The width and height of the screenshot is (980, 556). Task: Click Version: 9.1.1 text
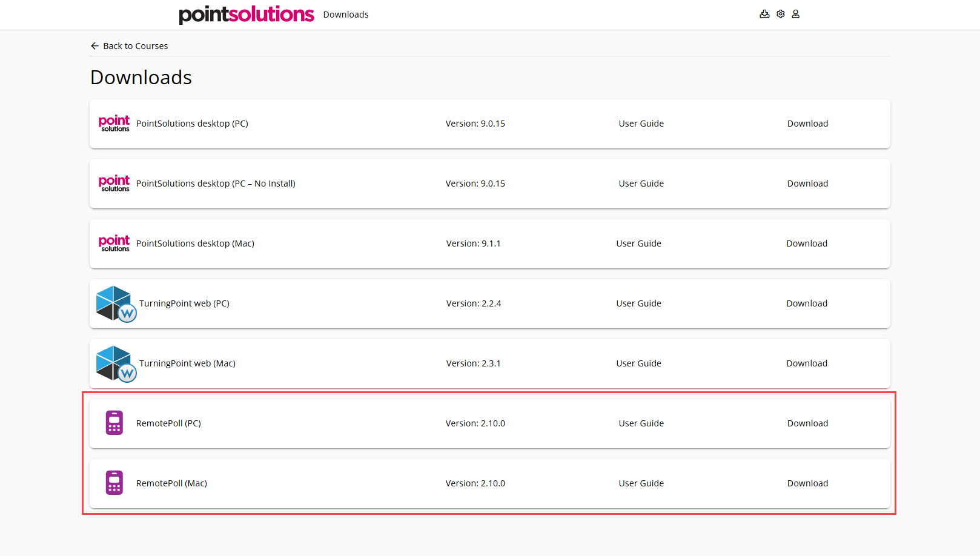point(474,243)
